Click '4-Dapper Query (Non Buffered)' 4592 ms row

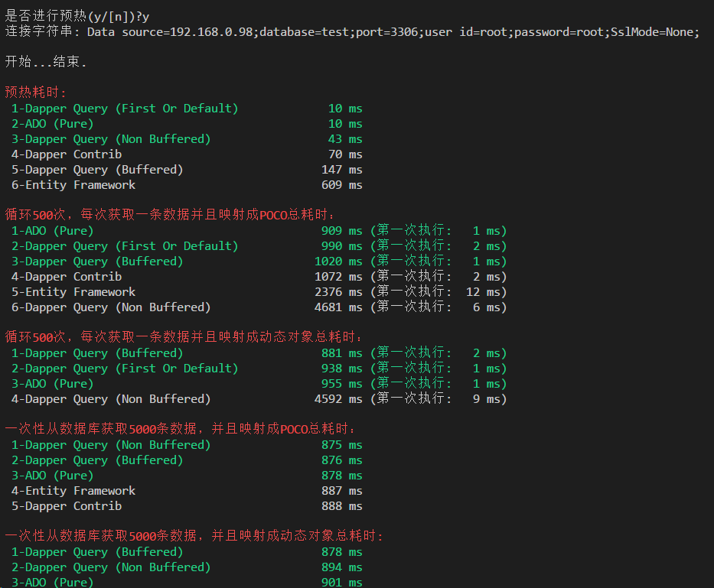click(259, 399)
